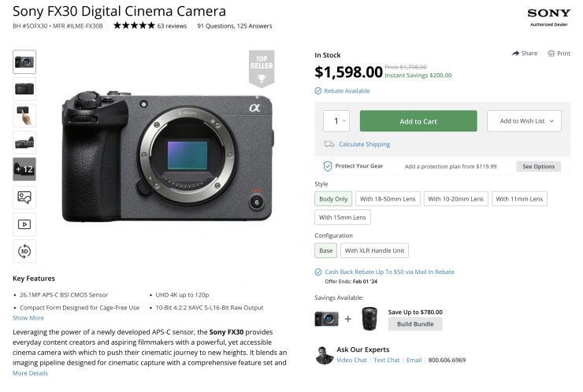Select the With 18-50mm Lens style

coord(387,199)
